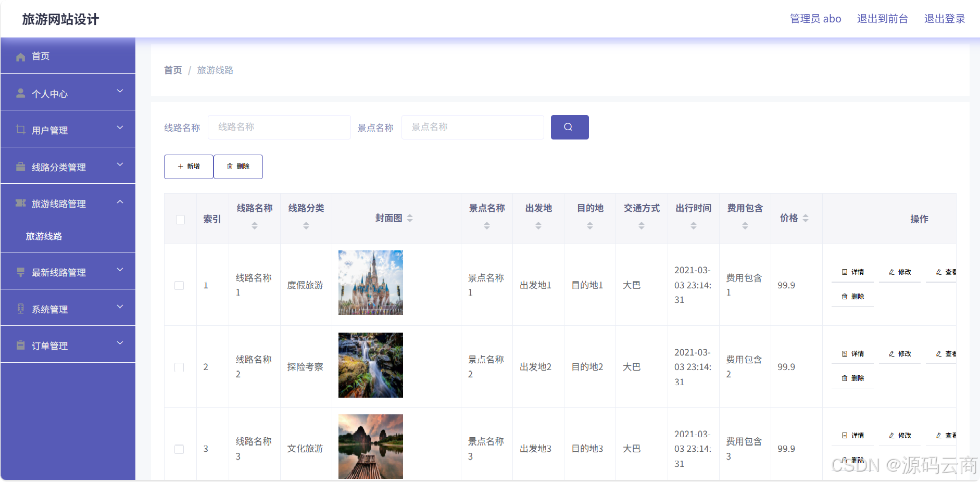Collapse 旅游线路管理 using its chevron
Viewport: 980px width, 482px height.
120,202
